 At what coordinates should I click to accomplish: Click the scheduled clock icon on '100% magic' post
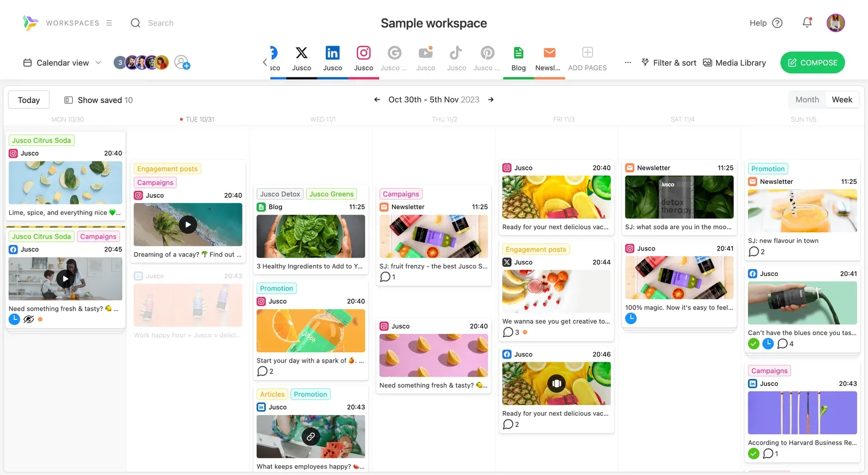click(x=631, y=318)
